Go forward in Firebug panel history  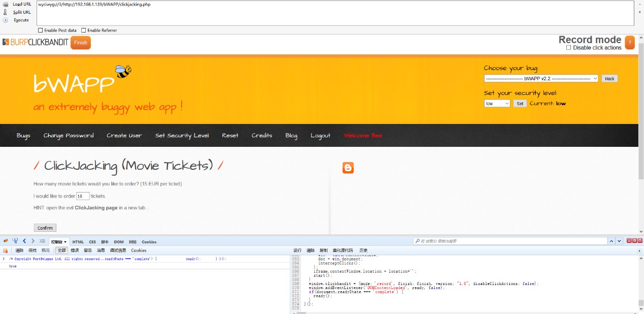point(33,241)
